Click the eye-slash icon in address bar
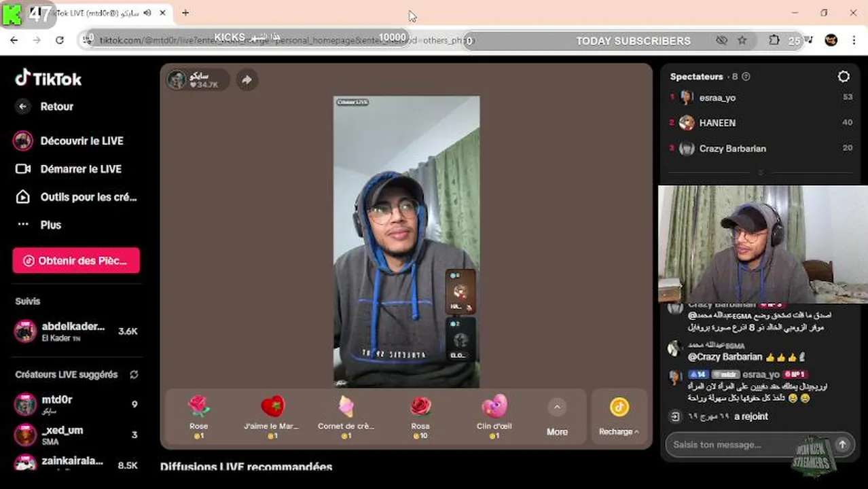 (721, 41)
